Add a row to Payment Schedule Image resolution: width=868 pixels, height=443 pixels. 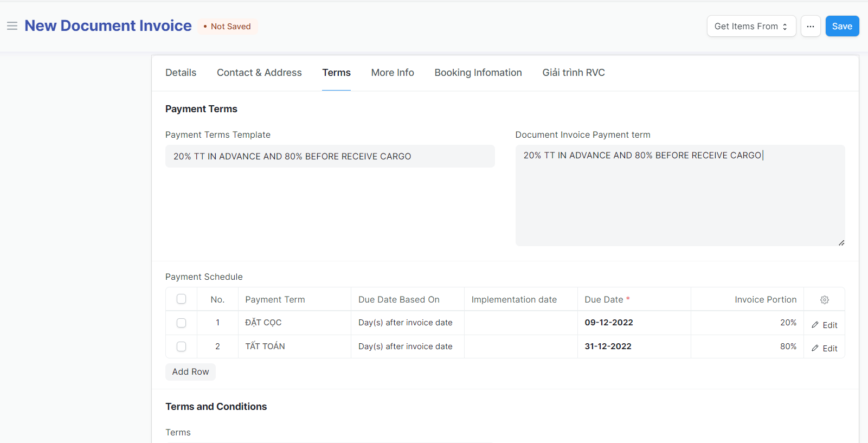190,371
